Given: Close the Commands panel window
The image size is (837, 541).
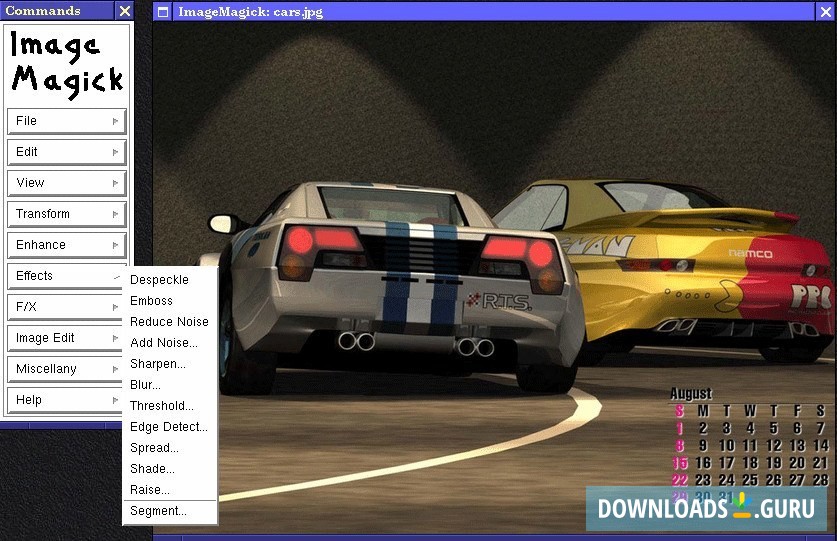Looking at the screenshot, I should 124,11.
